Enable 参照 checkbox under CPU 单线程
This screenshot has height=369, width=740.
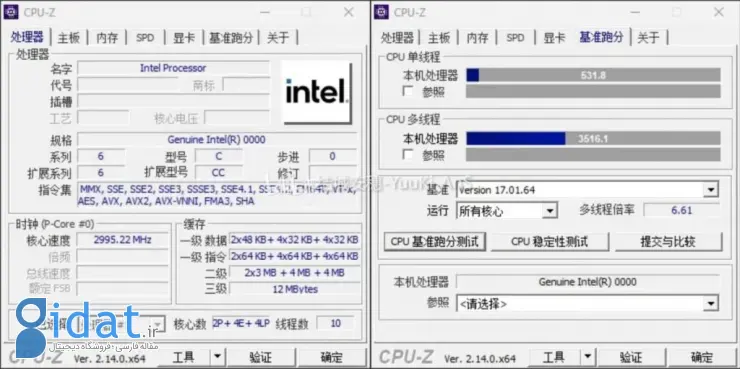[x=408, y=91]
